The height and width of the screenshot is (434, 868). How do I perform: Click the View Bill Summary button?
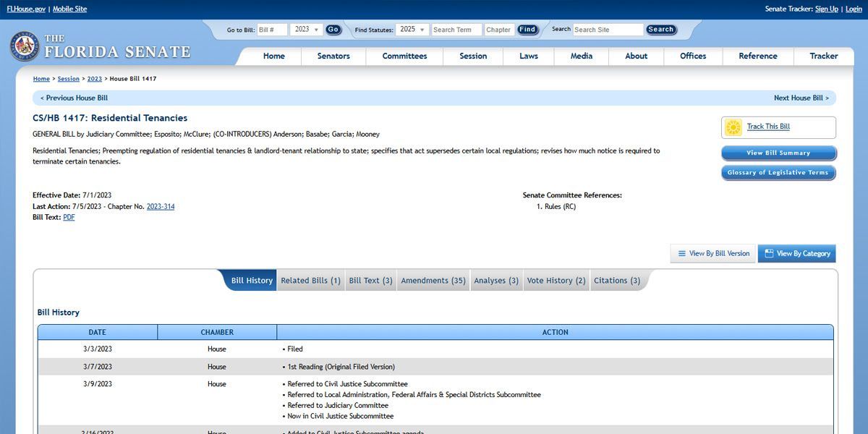point(778,153)
